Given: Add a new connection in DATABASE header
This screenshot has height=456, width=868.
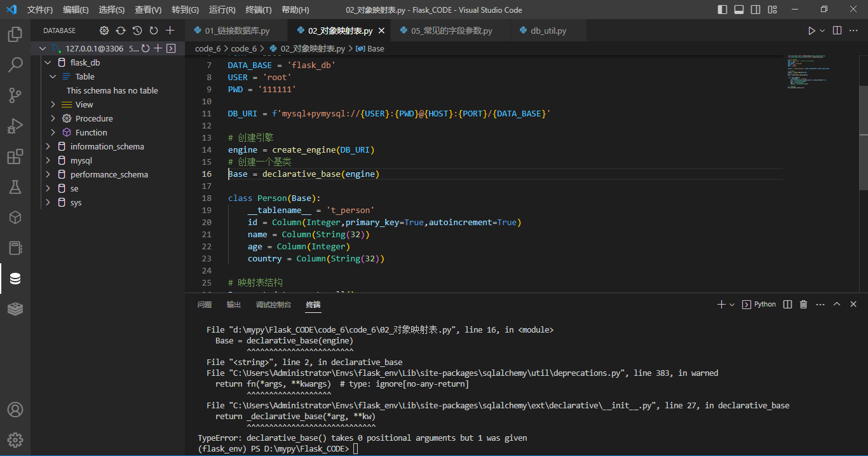Looking at the screenshot, I should tap(170, 31).
